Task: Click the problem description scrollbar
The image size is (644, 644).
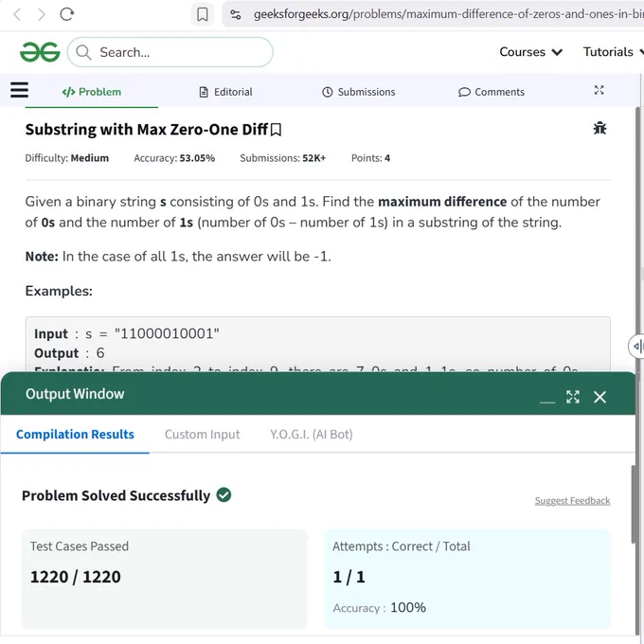Action: point(637,239)
